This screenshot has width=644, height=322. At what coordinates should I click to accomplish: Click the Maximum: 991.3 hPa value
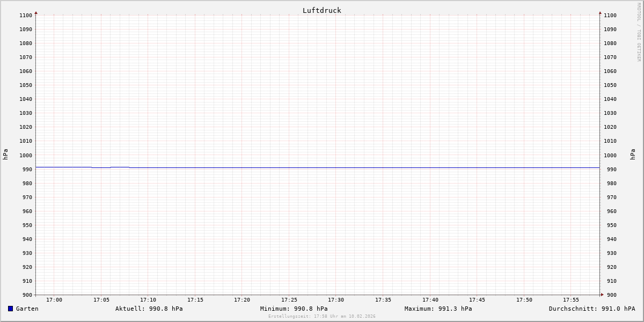(x=438, y=309)
